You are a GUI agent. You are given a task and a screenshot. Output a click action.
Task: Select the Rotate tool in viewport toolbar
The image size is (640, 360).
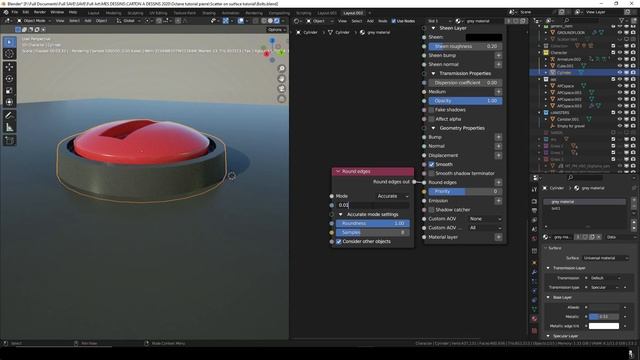click(9, 79)
